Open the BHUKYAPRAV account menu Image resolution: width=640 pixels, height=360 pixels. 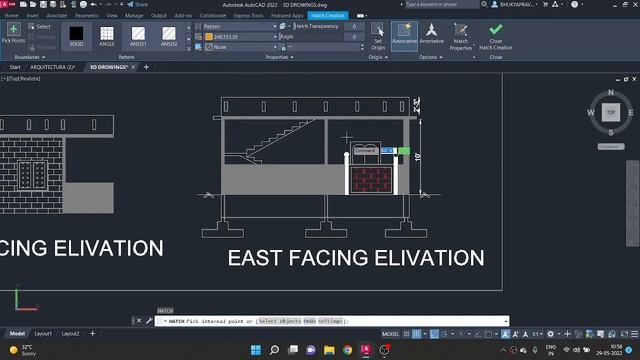(514, 4)
